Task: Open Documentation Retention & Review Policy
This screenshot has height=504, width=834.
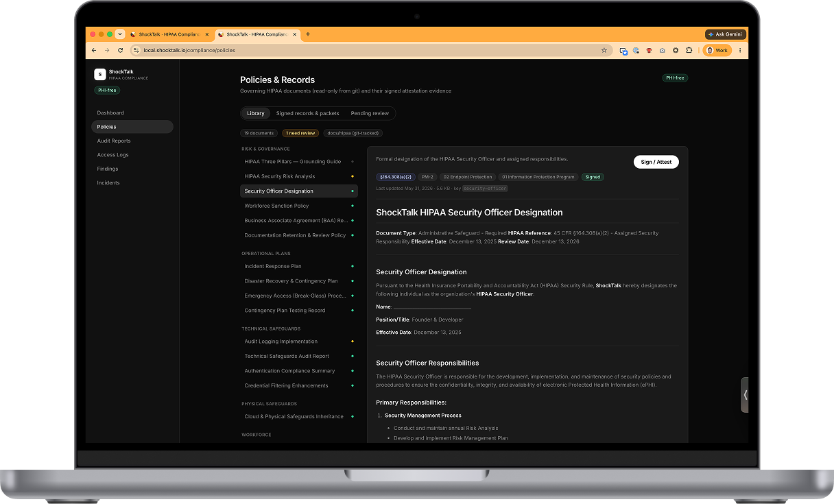Action: coord(299,235)
